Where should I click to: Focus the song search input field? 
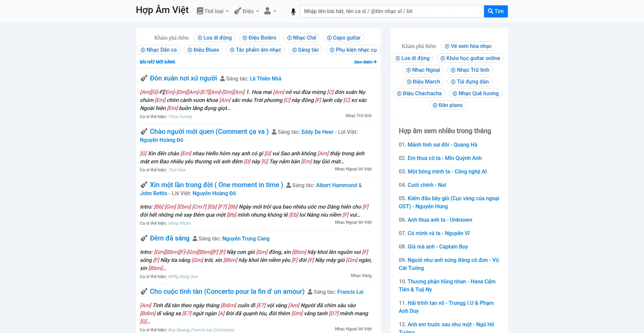[x=392, y=11]
